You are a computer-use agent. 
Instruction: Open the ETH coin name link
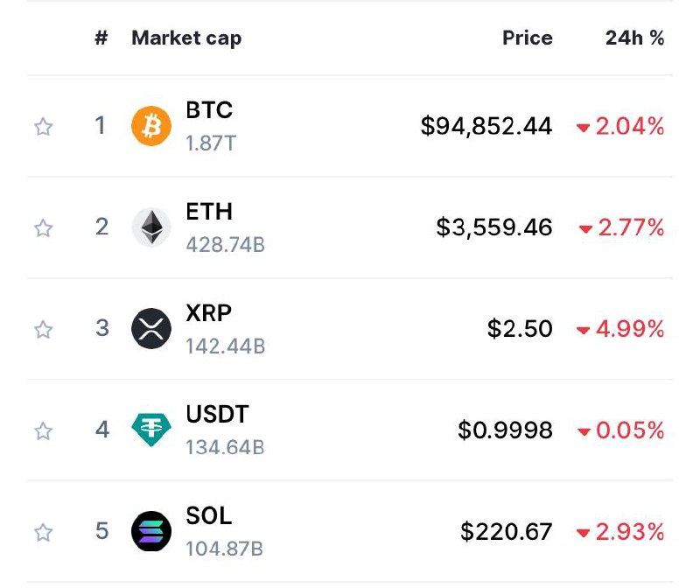click(x=209, y=211)
